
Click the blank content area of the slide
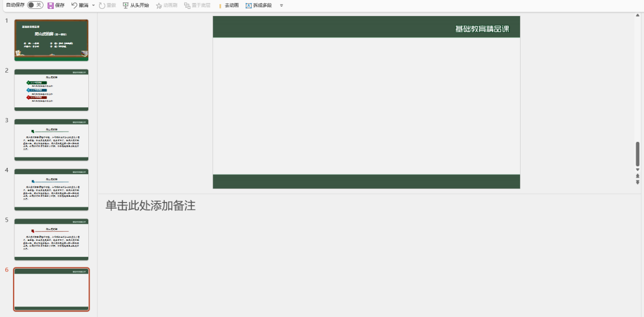click(x=366, y=105)
